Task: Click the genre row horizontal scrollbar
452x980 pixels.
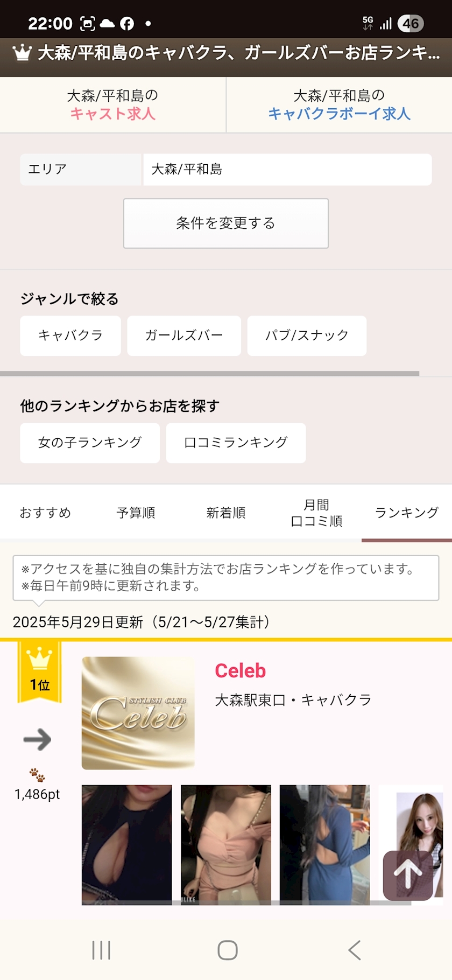Action: pos(209,373)
